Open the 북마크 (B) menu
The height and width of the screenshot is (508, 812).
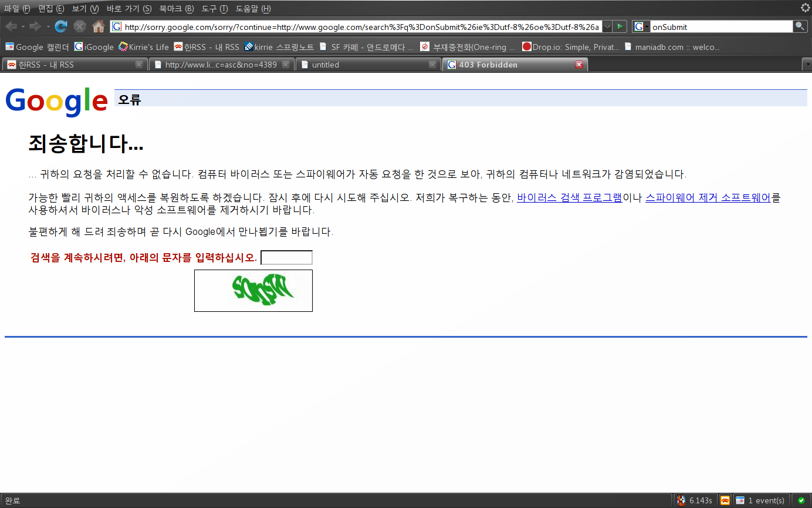point(177,9)
